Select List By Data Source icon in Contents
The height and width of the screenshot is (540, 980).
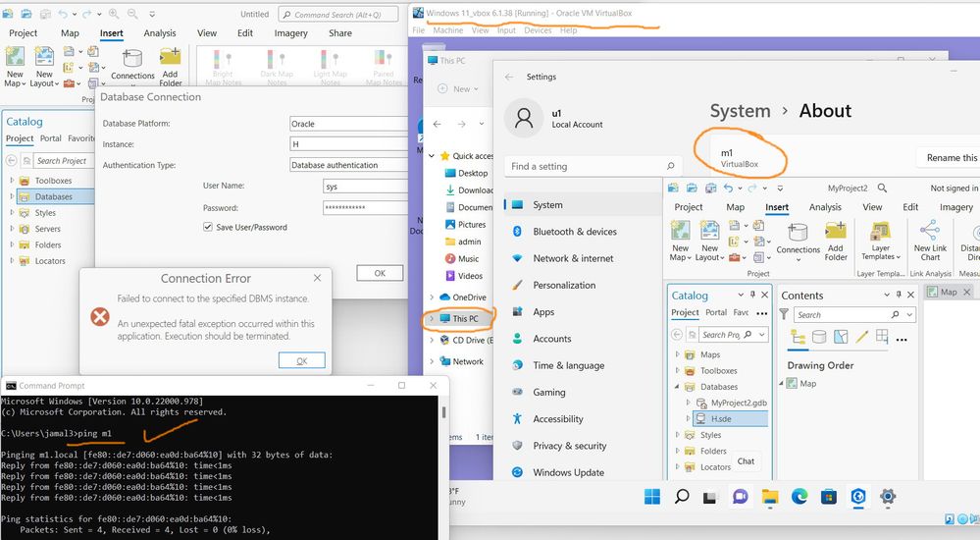pyautogui.click(x=819, y=338)
